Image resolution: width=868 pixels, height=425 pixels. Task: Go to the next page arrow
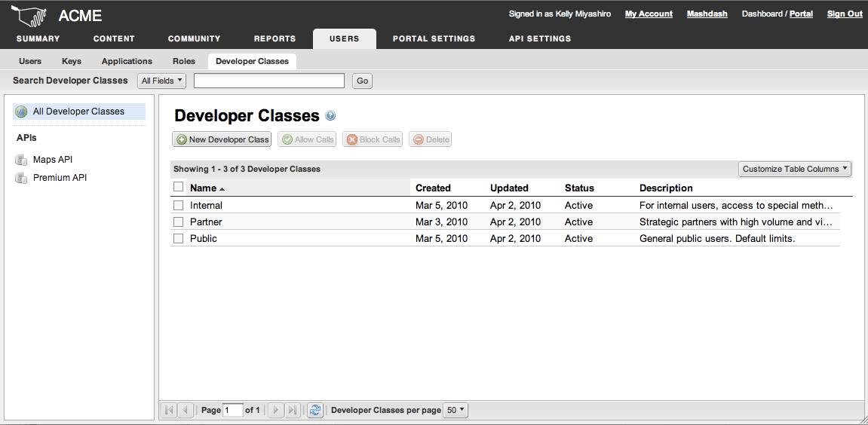276,410
